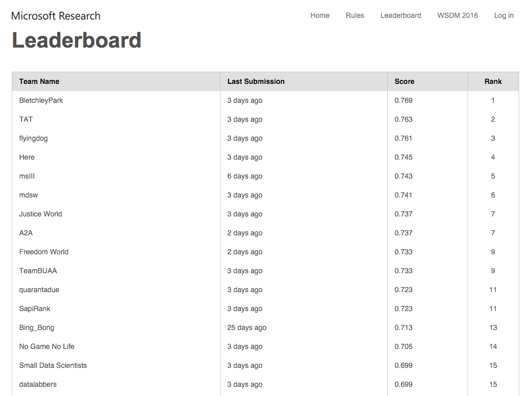Open the Home navigation link
Image resolution: width=532 pixels, height=396 pixels.
coord(320,15)
